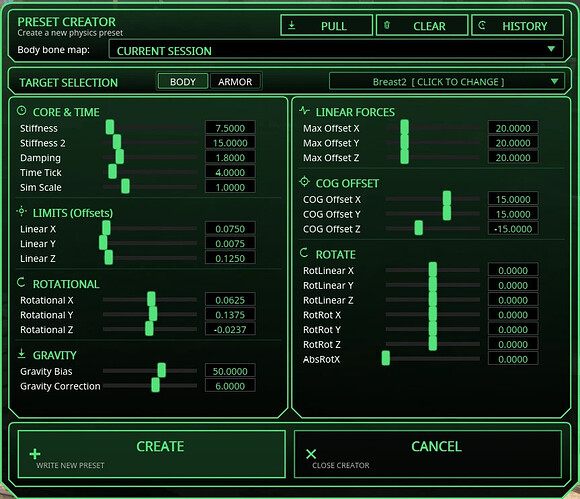Click the pulse icon beside LINEAR FORCES
Image resolution: width=580 pixels, height=499 pixels.
click(304, 110)
